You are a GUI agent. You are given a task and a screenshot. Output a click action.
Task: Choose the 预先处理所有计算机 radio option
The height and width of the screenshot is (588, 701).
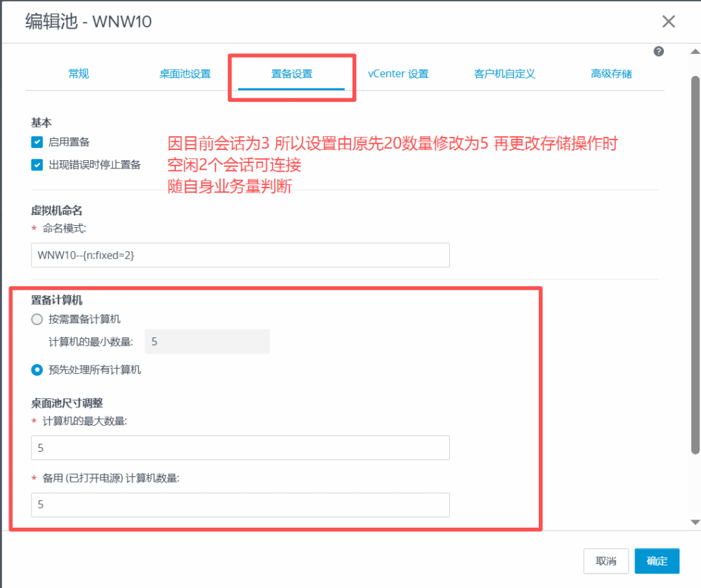coord(38,370)
